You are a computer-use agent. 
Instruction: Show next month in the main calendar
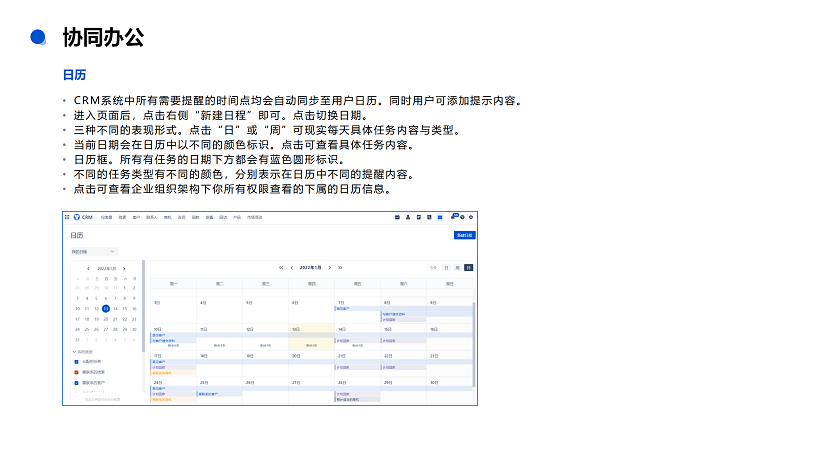click(x=329, y=268)
